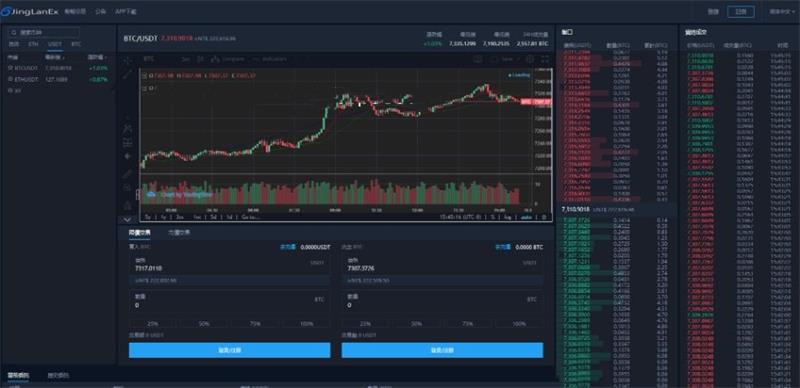The width and height of the screenshot is (800, 388).
Task: Favorite the ETH/USDT pair with its star
Action: (x=10, y=79)
